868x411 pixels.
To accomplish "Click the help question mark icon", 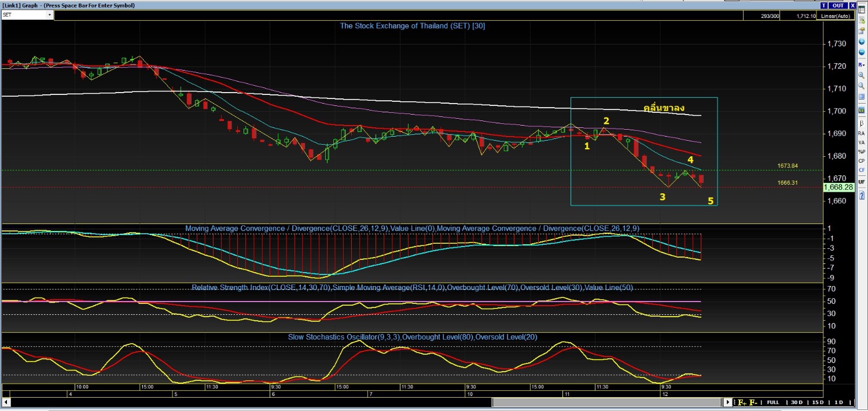I will (862, 195).
